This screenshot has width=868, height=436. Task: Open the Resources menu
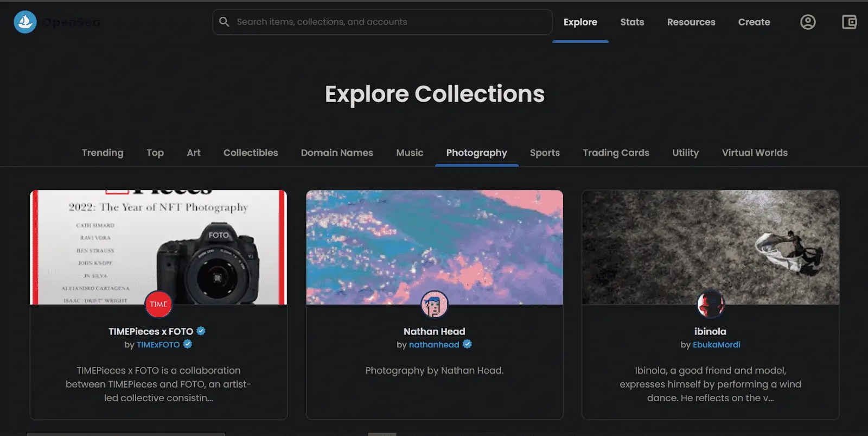(691, 22)
